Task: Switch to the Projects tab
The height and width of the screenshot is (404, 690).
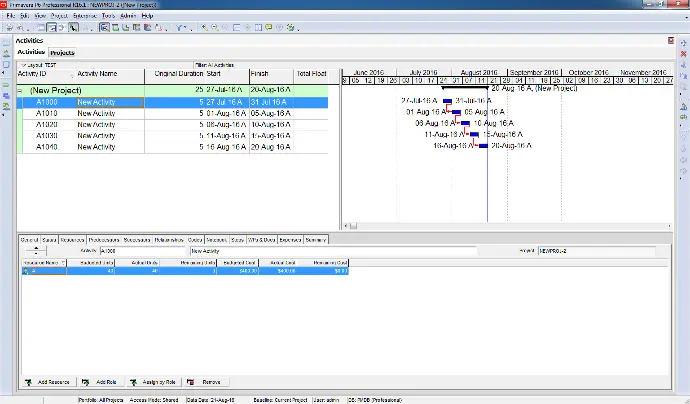Action: tap(62, 52)
